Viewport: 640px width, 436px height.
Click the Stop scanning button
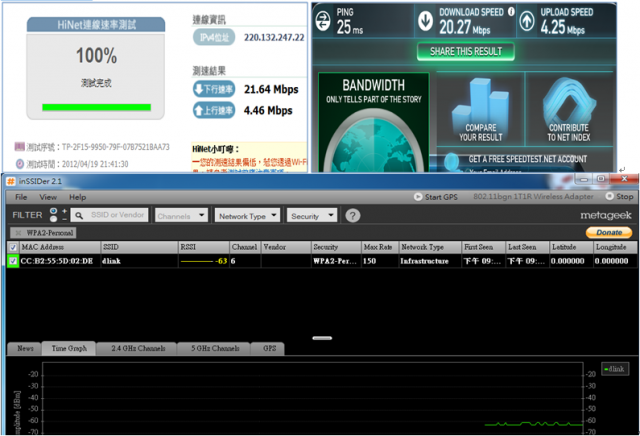pos(620,196)
